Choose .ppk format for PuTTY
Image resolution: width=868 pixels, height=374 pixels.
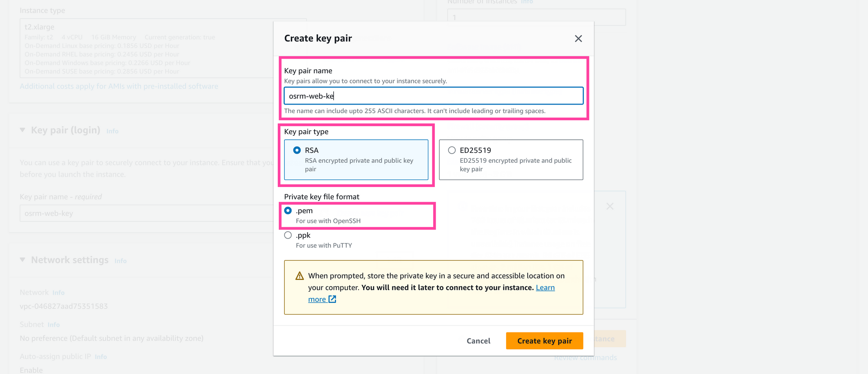tap(288, 235)
